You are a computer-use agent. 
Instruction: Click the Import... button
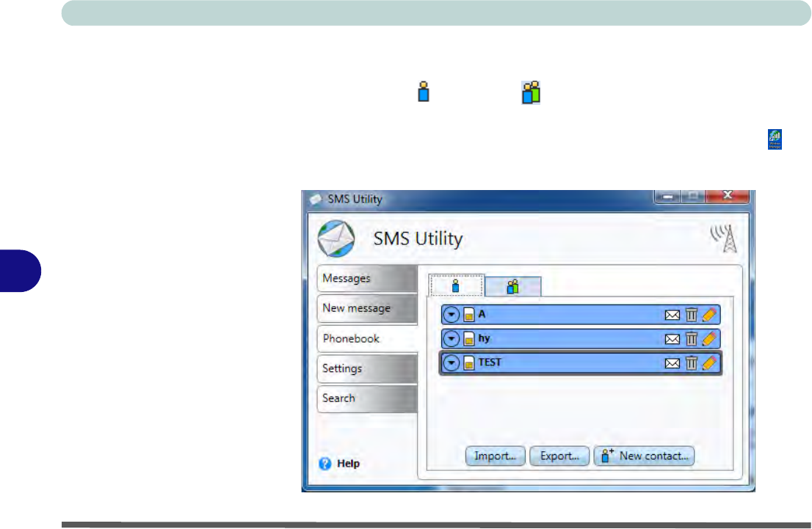point(495,456)
